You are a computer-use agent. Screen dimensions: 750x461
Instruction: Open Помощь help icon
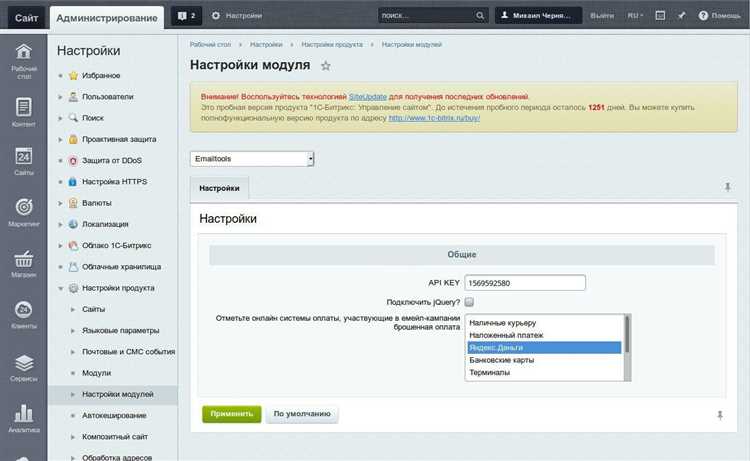703,16
